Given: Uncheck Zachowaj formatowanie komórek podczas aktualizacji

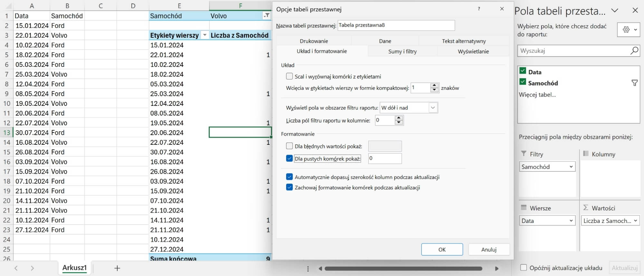Looking at the screenshot, I should click(289, 188).
